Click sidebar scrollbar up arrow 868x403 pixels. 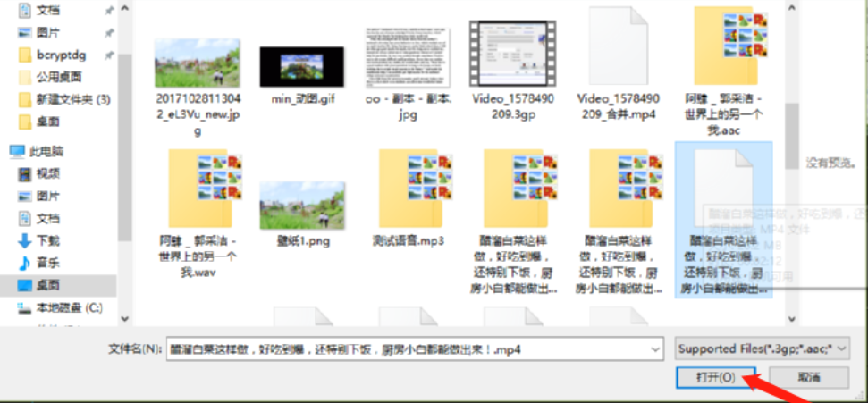coord(124,9)
